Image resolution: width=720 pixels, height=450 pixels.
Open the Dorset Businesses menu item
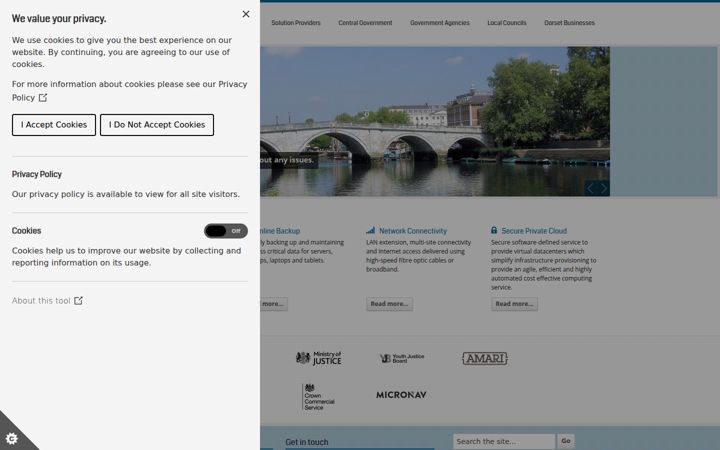point(569,22)
